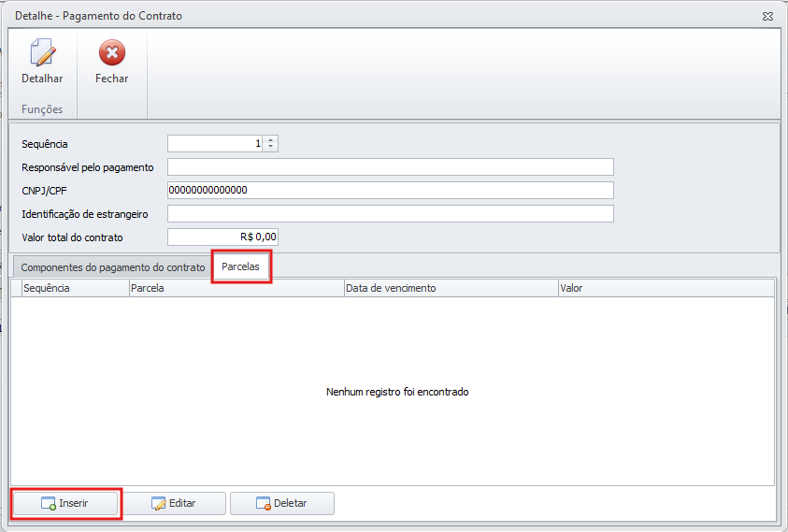Screen dimensions: 788x532
Task: Sort by Valor column header
Action: click(x=665, y=288)
